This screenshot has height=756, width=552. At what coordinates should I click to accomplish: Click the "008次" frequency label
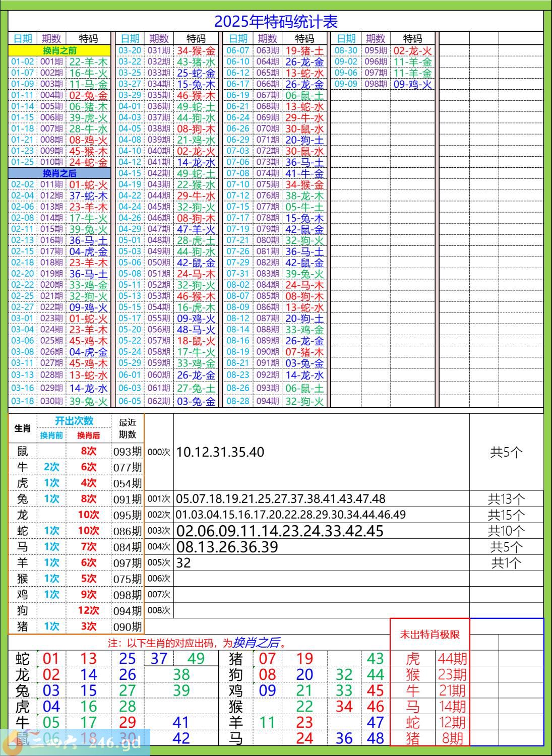(159, 610)
